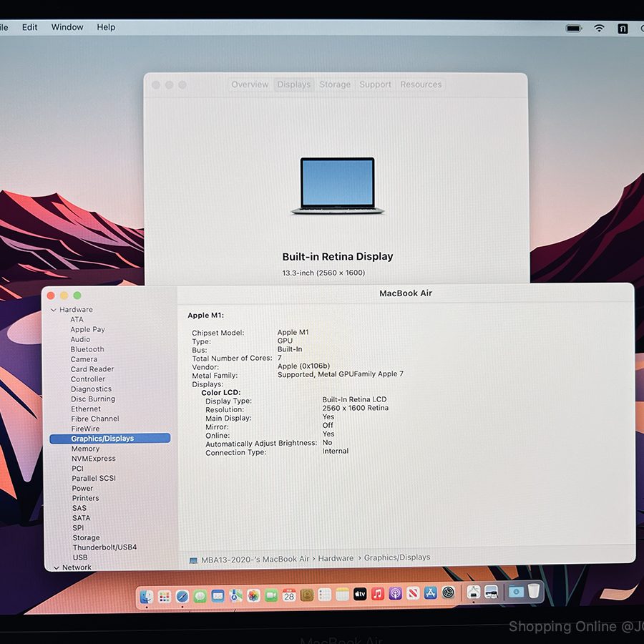The width and height of the screenshot is (644, 644).
Task: Open System Preferences from the Dock
Action: point(448,592)
